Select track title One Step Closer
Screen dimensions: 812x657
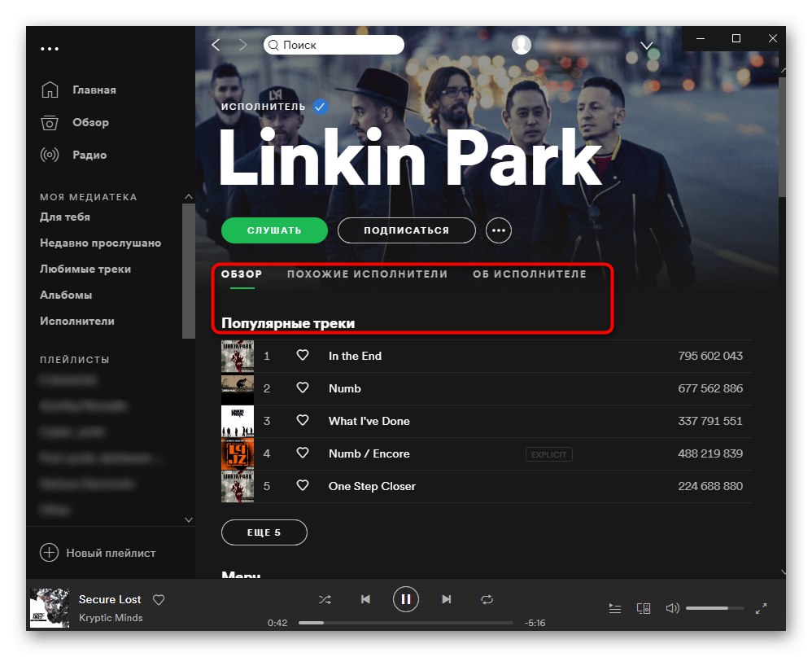point(372,486)
